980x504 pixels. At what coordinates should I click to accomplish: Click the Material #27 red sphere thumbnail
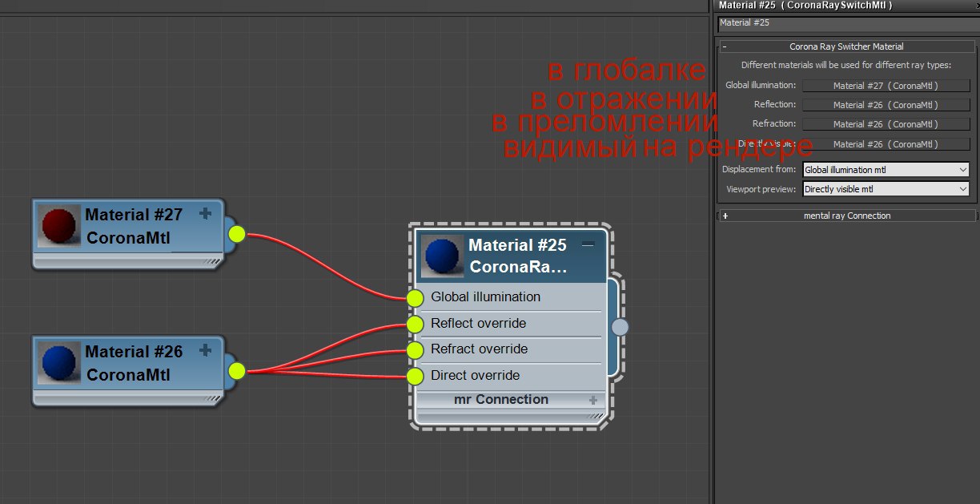tap(59, 226)
